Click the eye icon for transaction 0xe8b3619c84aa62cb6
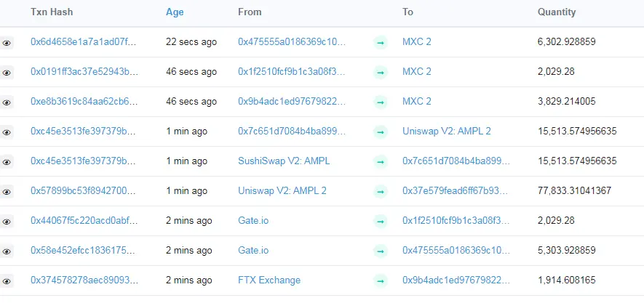 click(x=6, y=102)
